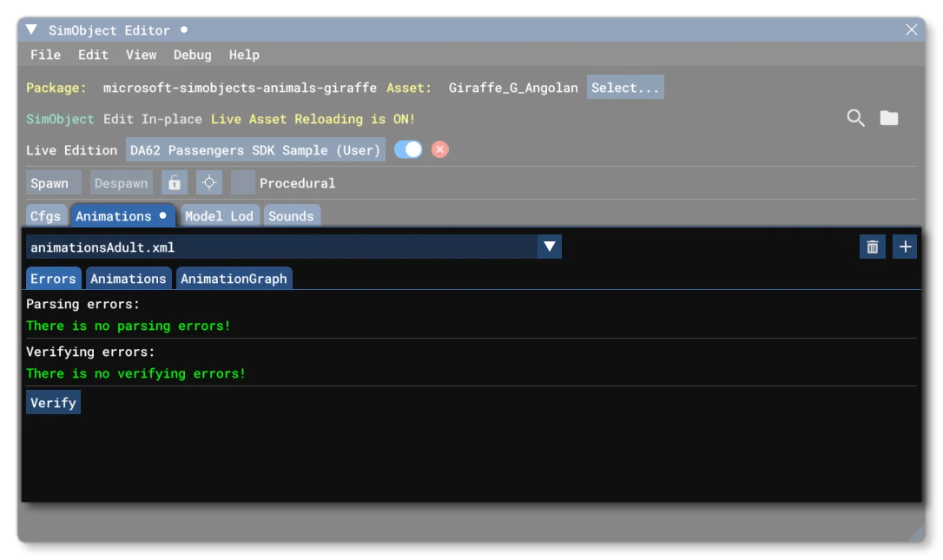Add new animation file with plus icon
943x560 pixels.
(x=905, y=247)
